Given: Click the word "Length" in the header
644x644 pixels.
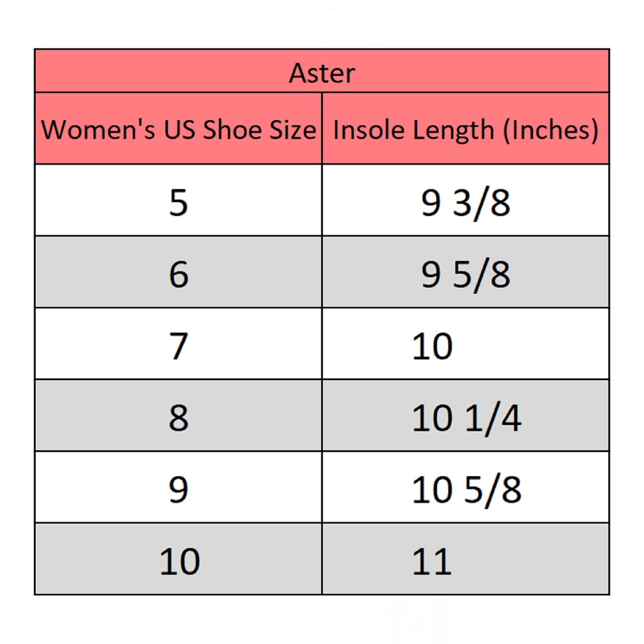Looking at the screenshot, I should click(453, 130).
